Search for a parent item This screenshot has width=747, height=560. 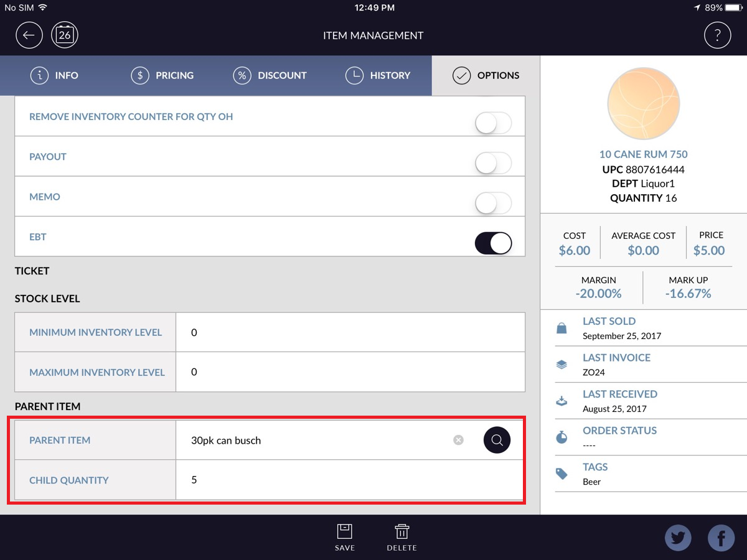[497, 441]
